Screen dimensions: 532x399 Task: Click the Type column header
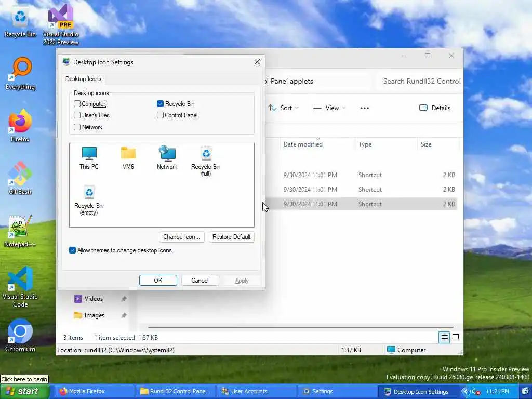pos(386,144)
